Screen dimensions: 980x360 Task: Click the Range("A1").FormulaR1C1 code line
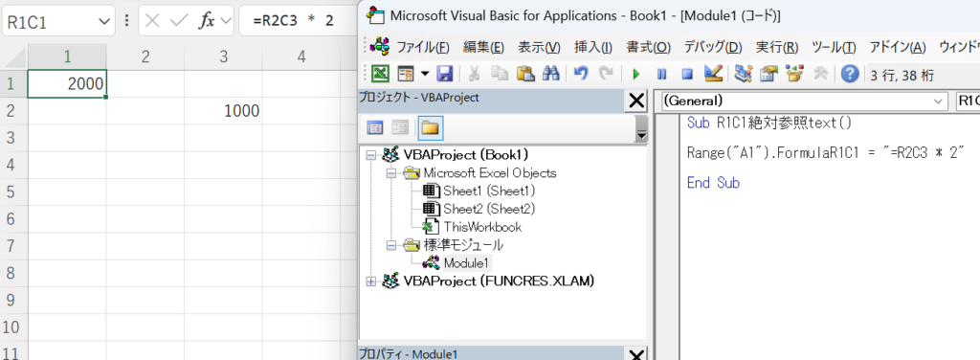pos(826,152)
